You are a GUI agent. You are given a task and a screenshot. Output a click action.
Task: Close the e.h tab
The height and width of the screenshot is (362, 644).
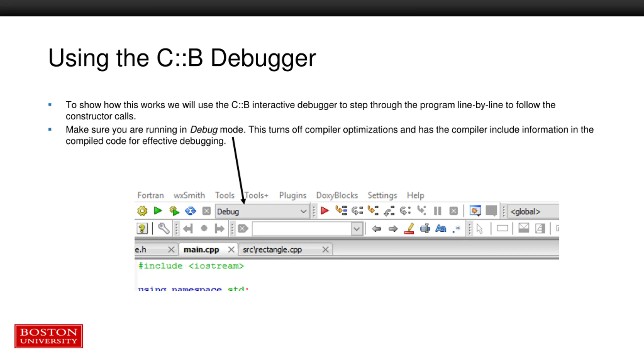pos(171,250)
